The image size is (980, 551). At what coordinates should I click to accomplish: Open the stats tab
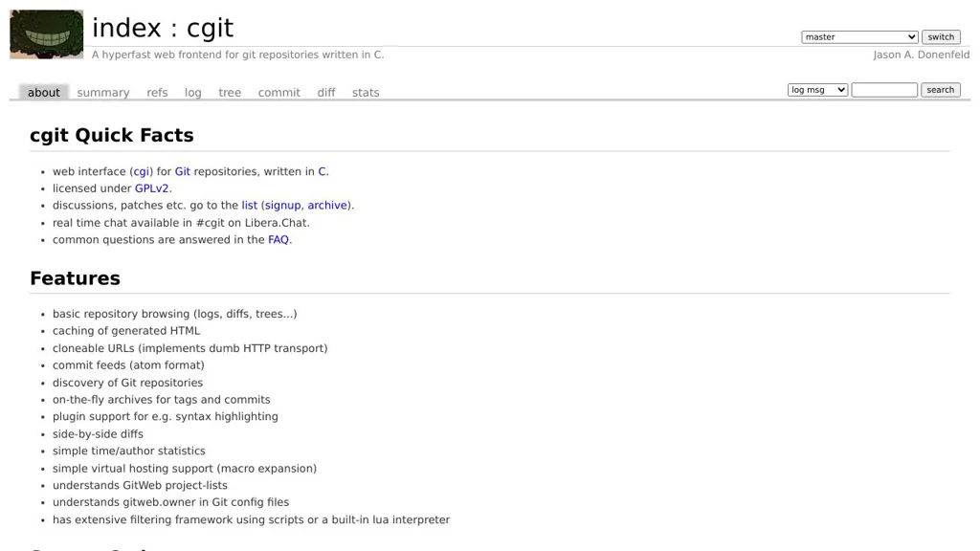(366, 93)
